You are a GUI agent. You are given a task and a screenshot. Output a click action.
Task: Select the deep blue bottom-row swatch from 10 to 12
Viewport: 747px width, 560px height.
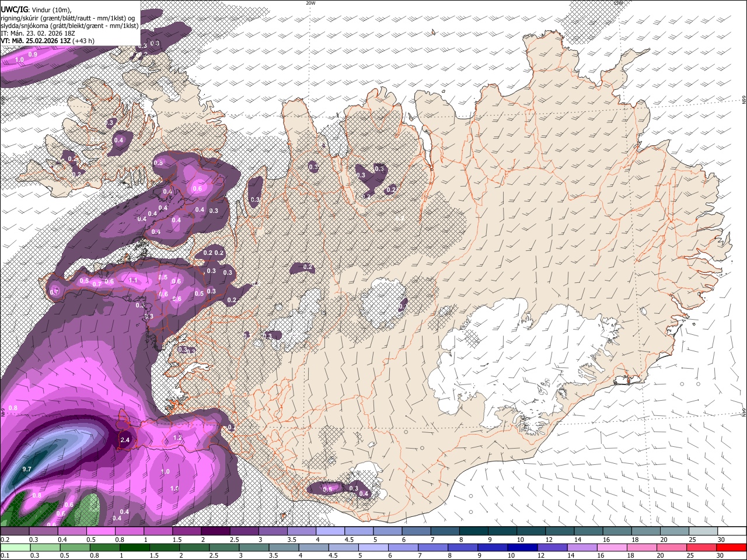[523, 547]
